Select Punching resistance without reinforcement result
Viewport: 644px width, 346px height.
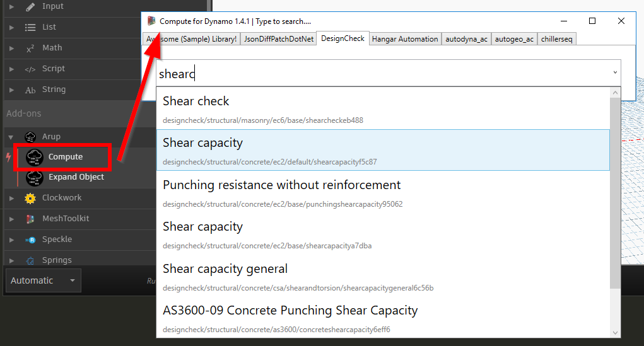coord(383,192)
